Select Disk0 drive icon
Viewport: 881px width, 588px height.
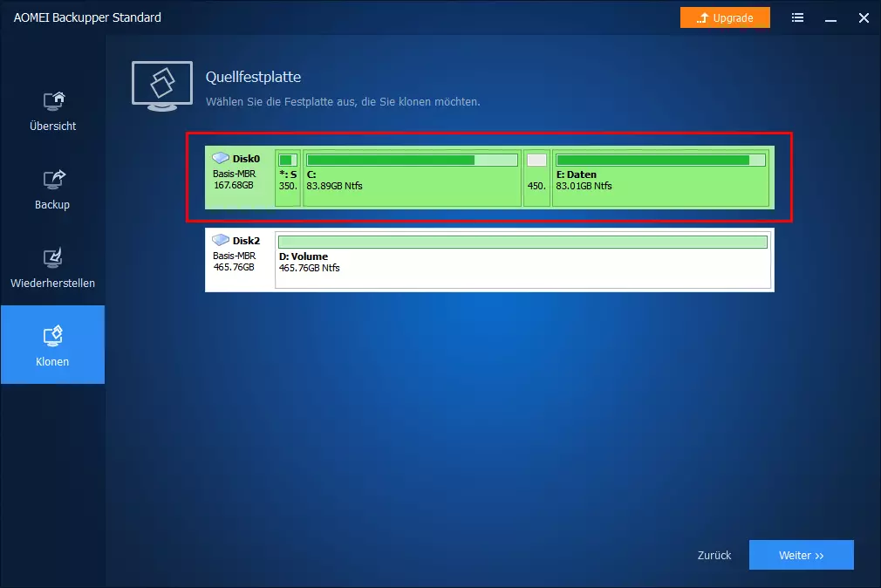pyautogui.click(x=221, y=158)
